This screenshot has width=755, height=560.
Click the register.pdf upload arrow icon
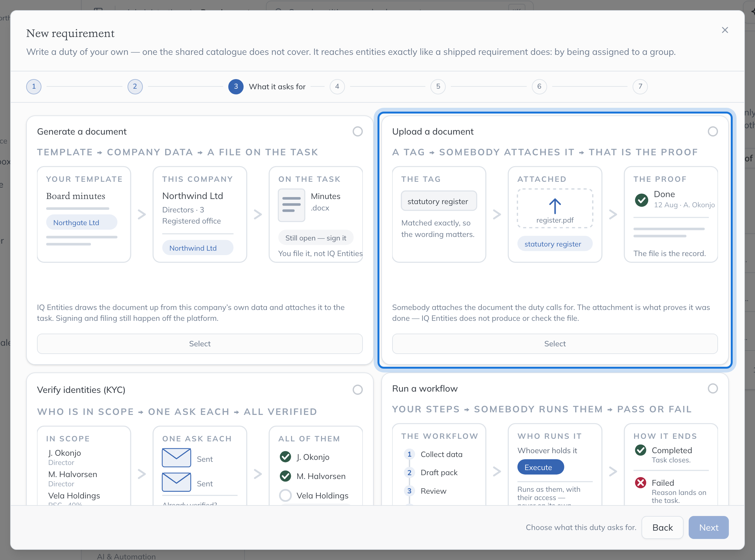tap(555, 206)
